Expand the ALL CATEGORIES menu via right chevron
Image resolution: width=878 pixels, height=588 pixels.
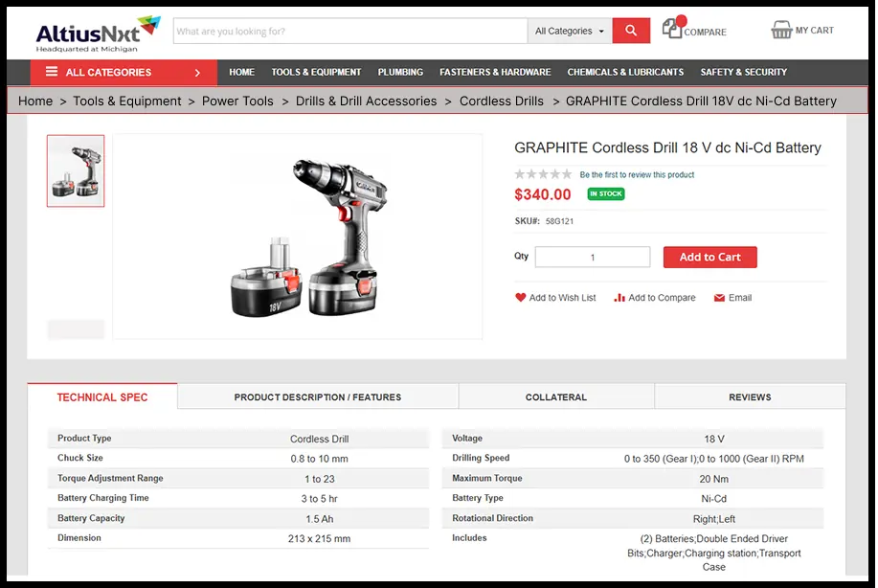pos(200,72)
